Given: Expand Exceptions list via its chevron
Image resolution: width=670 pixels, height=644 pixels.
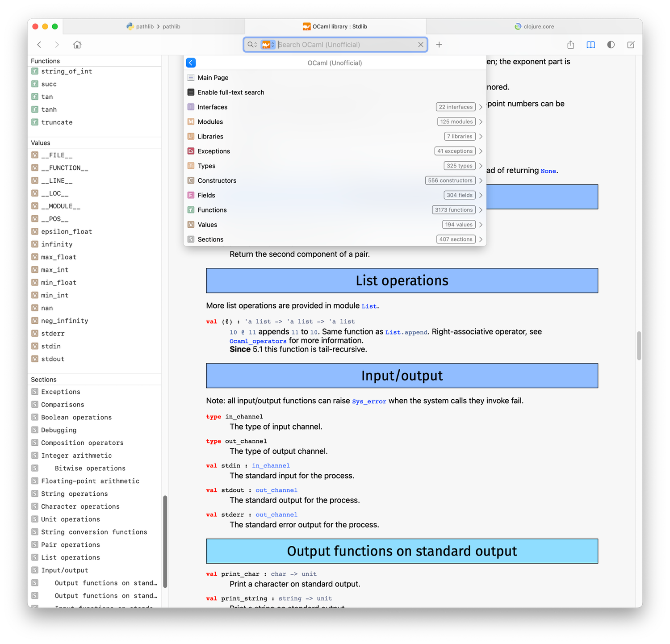Looking at the screenshot, I should pyautogui.click(x=481, y=151).
